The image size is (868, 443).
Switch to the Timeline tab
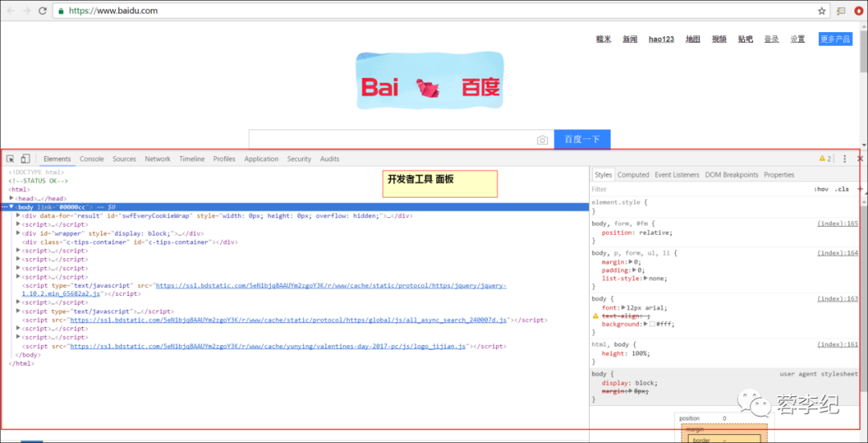pos(191,159)
